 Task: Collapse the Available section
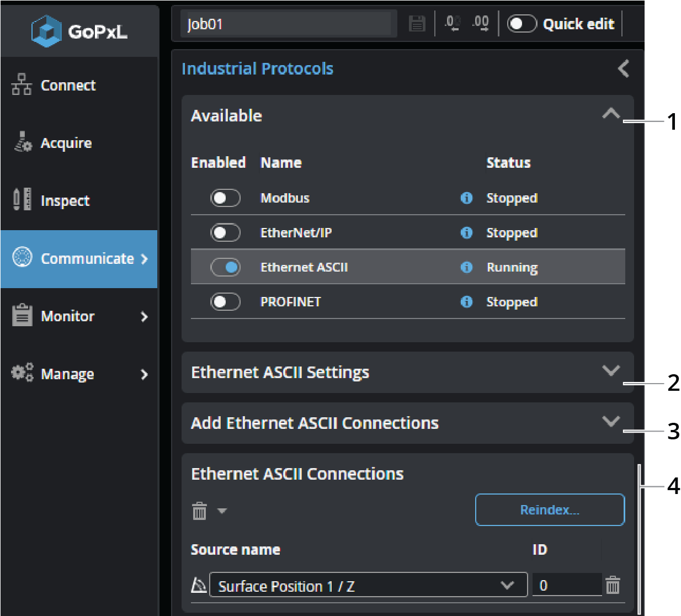[x=610, y=114]
